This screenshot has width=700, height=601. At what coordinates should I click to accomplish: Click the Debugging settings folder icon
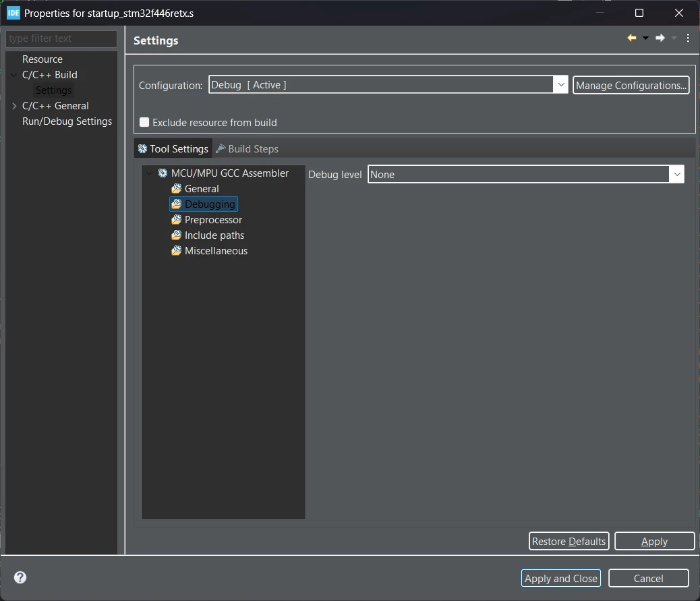[176, 204]
